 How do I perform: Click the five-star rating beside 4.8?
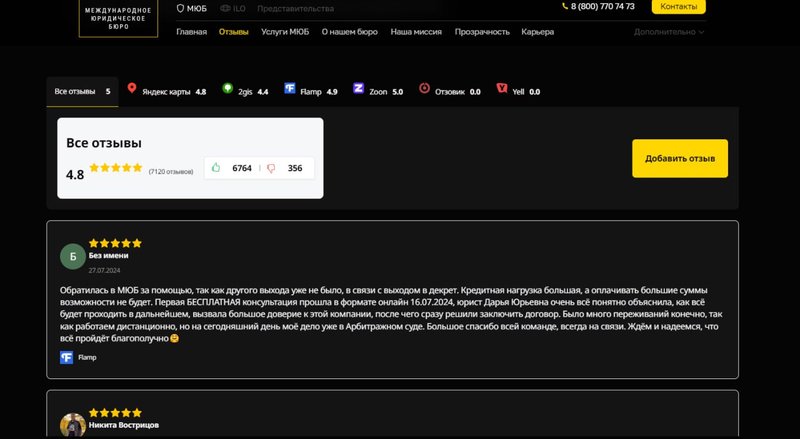tap(116, 167)
